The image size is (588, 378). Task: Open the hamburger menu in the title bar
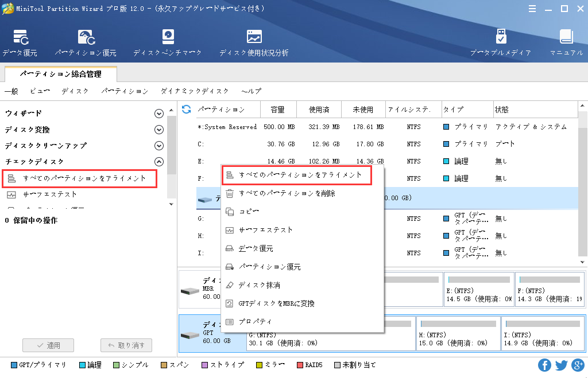tap(532, 9)
